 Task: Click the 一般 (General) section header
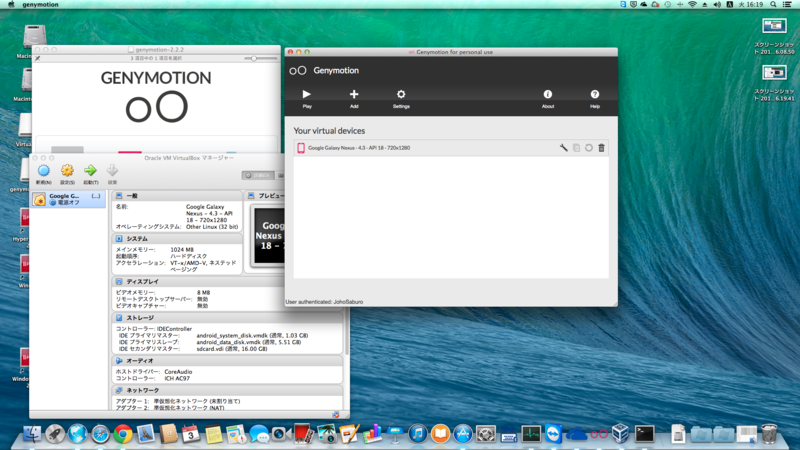click(177, 196)
